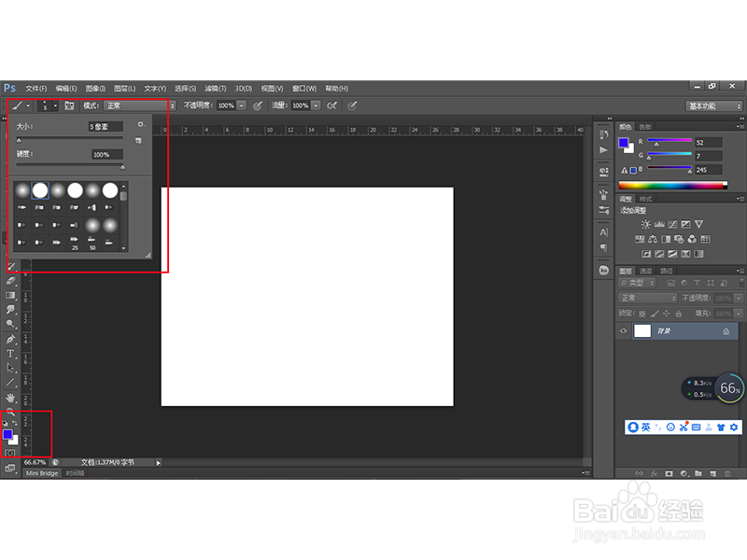Select the Smudge tool
The image size is (747, 560).
[x=11, y=310]
